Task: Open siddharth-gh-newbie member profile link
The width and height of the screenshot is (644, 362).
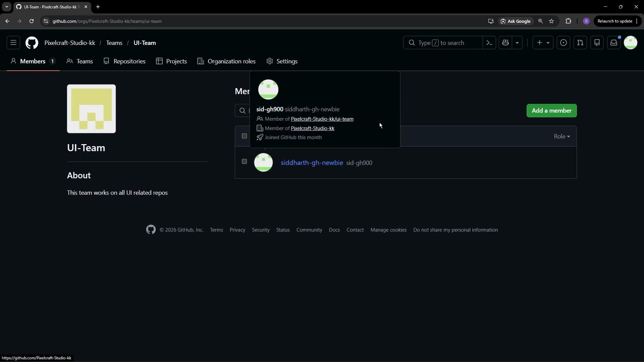Action: (x=312, y=163)
